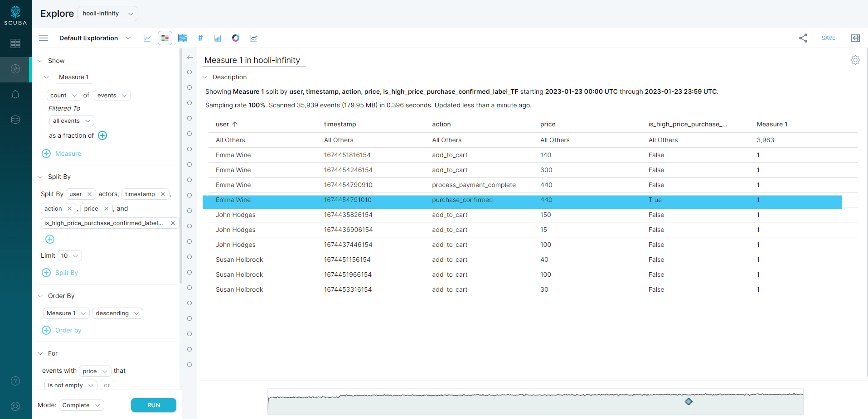Open the hooli-infinity dataset dropdown

[x=107, y=14]
